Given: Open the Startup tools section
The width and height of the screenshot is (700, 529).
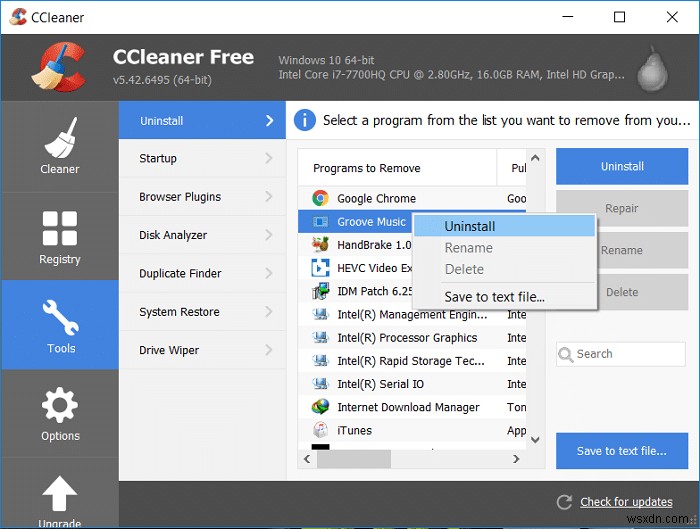Looking at the screenshot, I should pos(202,158).
